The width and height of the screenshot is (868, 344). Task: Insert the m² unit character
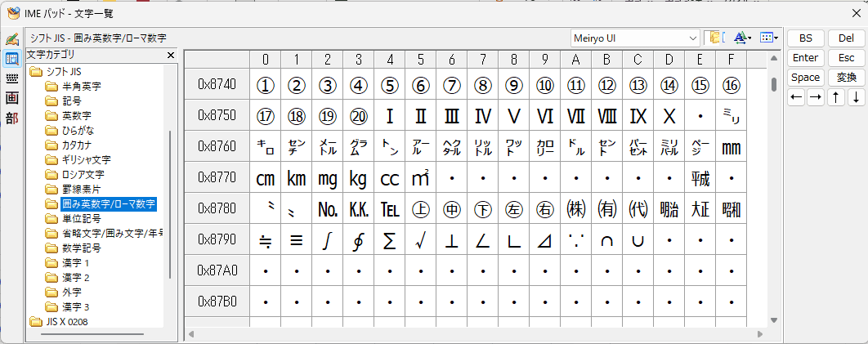421,177
